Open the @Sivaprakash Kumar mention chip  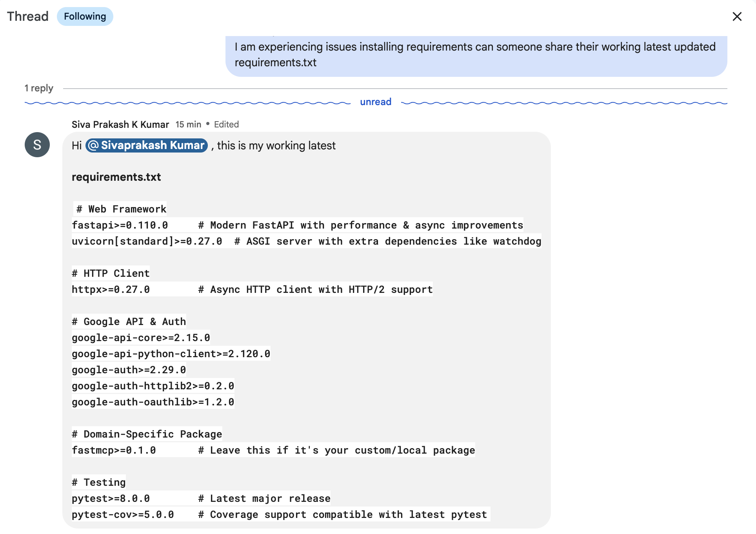(x=146, y=145)
